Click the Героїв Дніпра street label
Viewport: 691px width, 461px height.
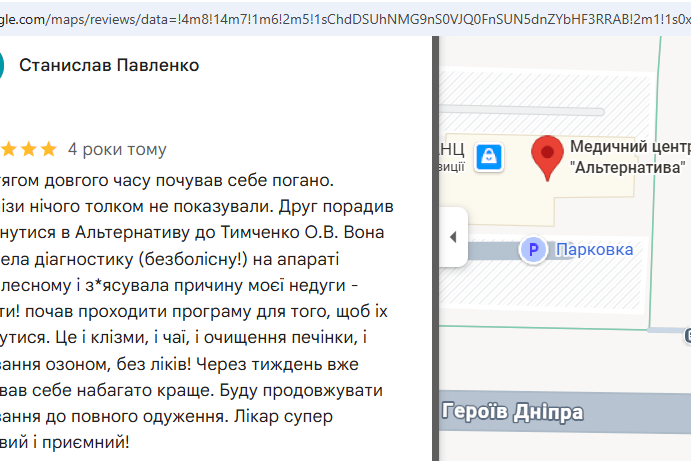pyautogui.click(x=513, y=412)
